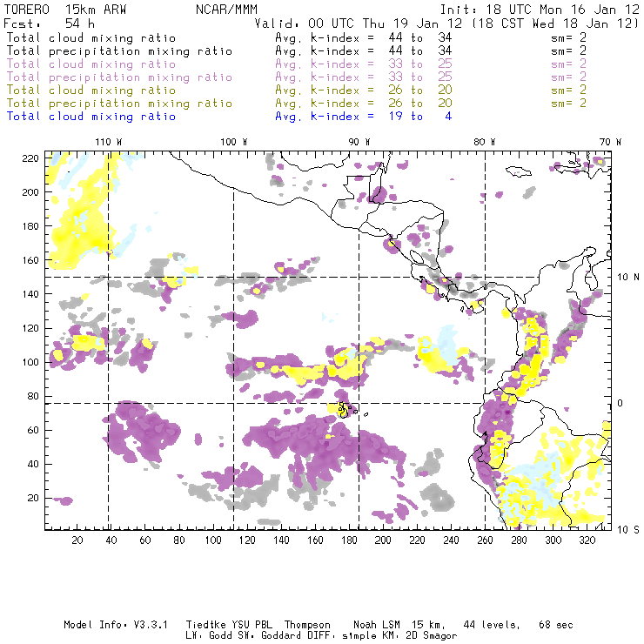Viewport: 644px width, 644px height.
Task: Click the '90 W' longitude label
Action: click(x=359, y=142)
